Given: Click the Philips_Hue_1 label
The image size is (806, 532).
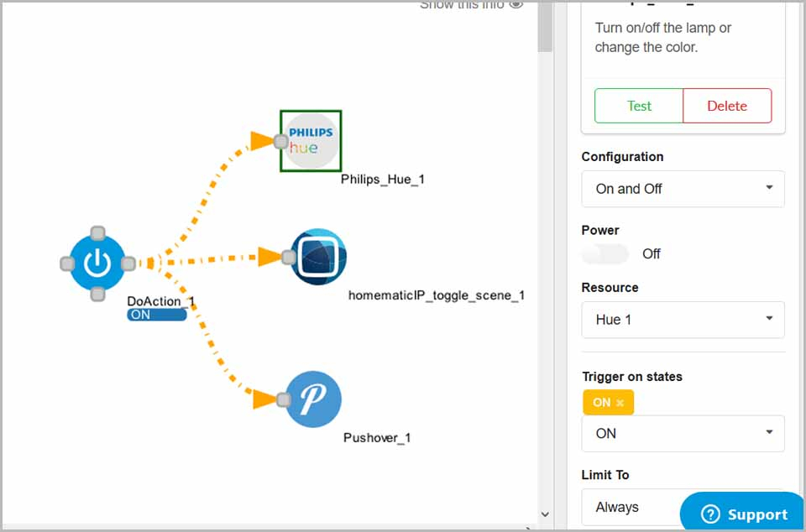Looking at the screenshot, I should tap(383, 180).
